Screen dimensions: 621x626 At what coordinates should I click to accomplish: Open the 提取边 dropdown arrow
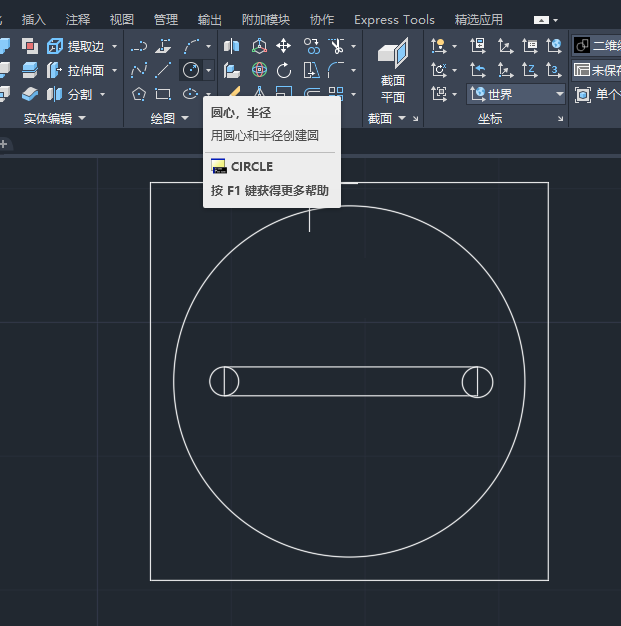(x=115, y=47)
